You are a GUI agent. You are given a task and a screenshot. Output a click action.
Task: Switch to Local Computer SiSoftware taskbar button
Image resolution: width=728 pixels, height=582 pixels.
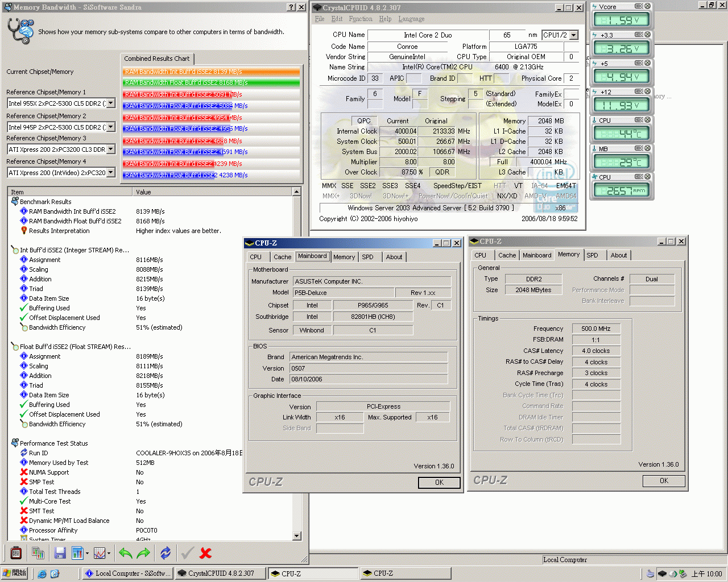coord(129,573)
